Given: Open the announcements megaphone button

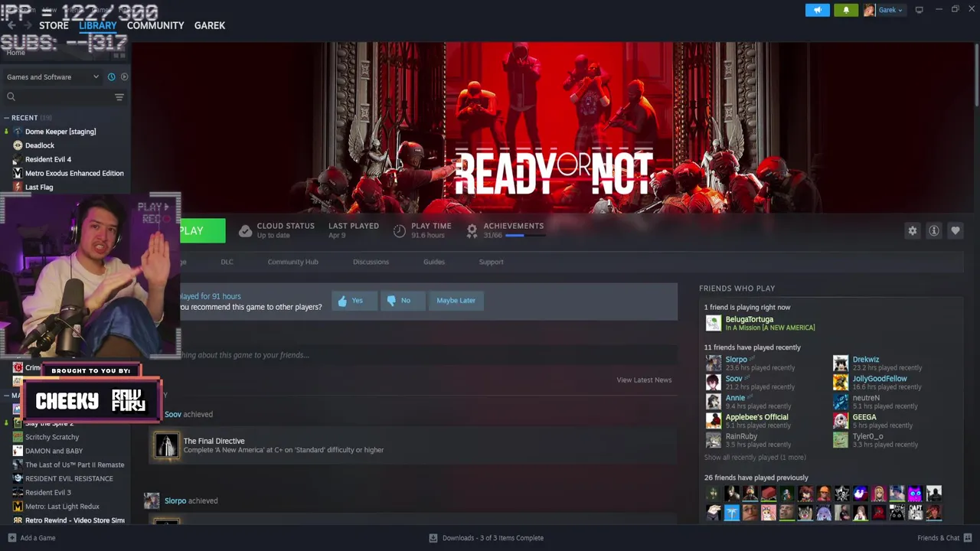Looking at the screenshot, I should [817, 10].
